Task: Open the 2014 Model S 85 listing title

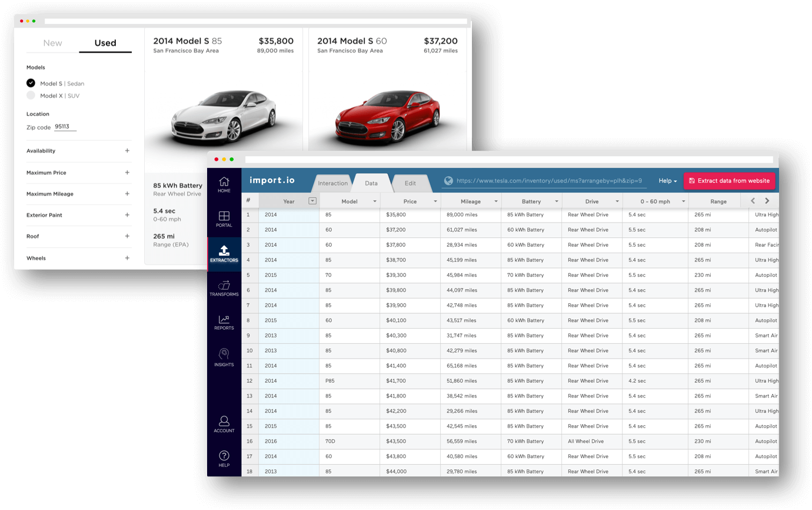Action: (x=188, y=41)
